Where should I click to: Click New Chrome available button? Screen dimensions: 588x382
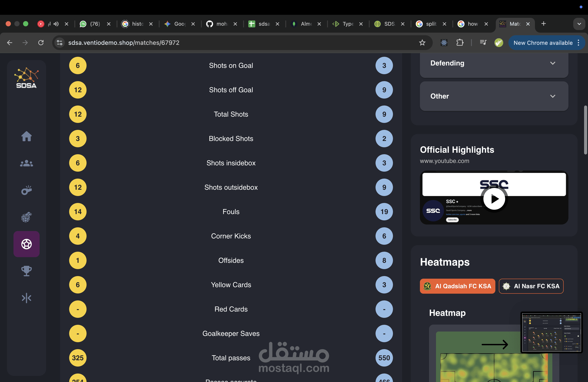click(x=543, y=43)
